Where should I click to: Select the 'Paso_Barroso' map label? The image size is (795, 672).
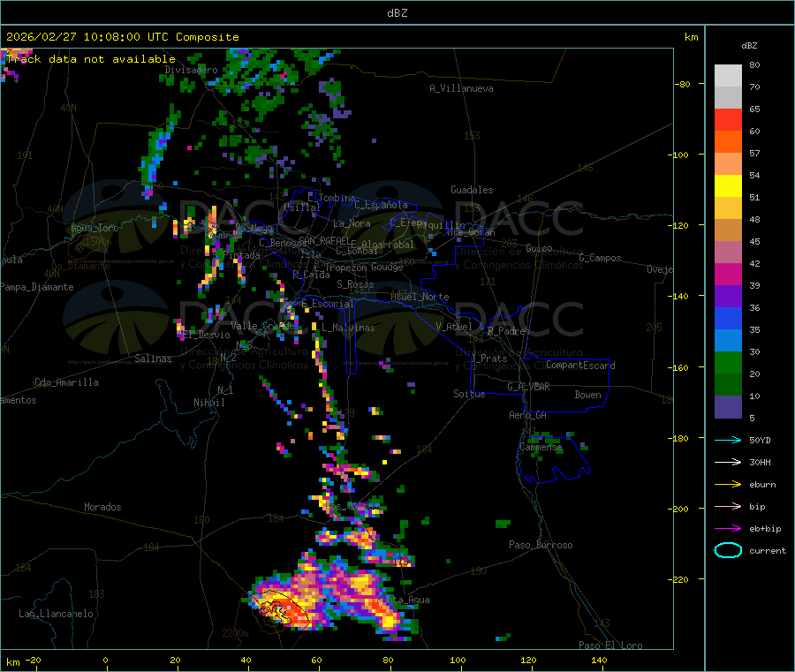point(541,545)
